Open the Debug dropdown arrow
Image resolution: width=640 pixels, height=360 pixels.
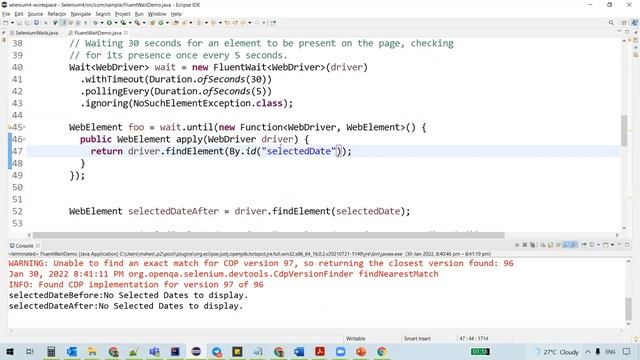(102, 22)
